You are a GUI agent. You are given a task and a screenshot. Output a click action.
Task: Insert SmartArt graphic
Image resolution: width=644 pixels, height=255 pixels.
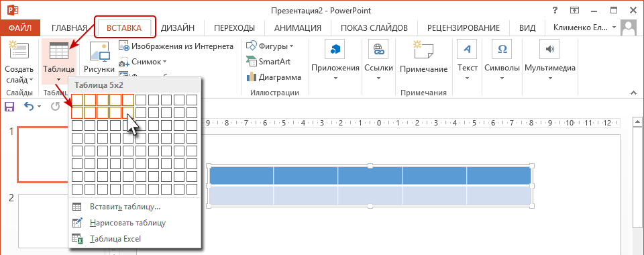click(268, 62)
